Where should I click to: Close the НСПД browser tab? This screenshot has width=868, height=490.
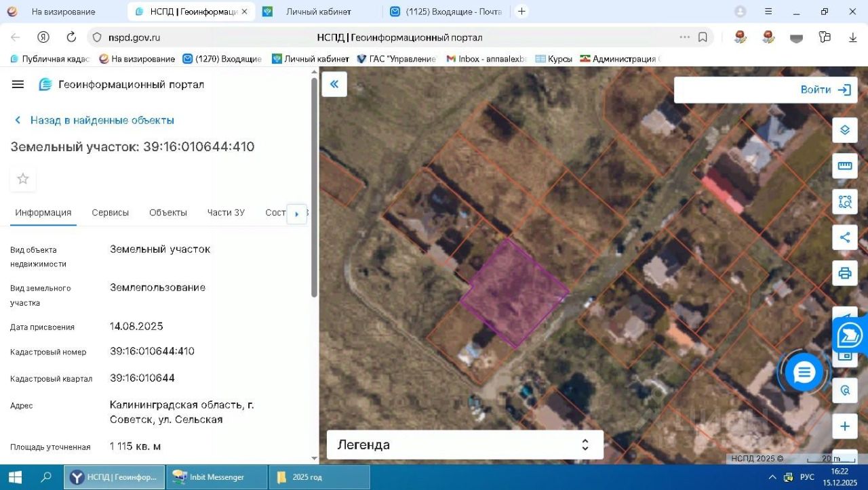pyautogui.click(x=245, y=12)
